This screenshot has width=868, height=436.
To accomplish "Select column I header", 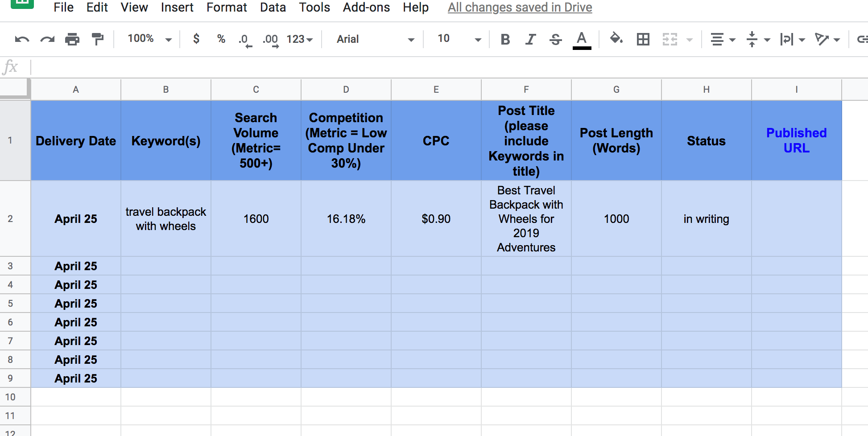I will 797,90.
